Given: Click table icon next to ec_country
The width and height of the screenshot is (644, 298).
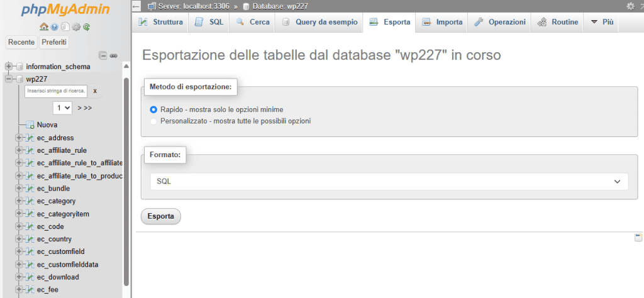Looking at the screenshot, I should pos(30,240).
